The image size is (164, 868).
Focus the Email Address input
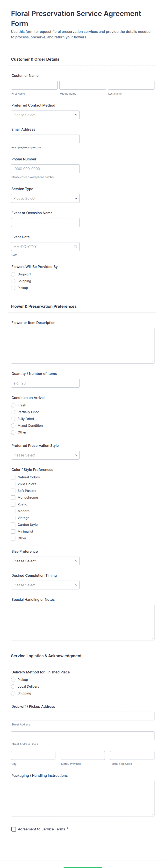pyautogui.click(x=45, y=139)
